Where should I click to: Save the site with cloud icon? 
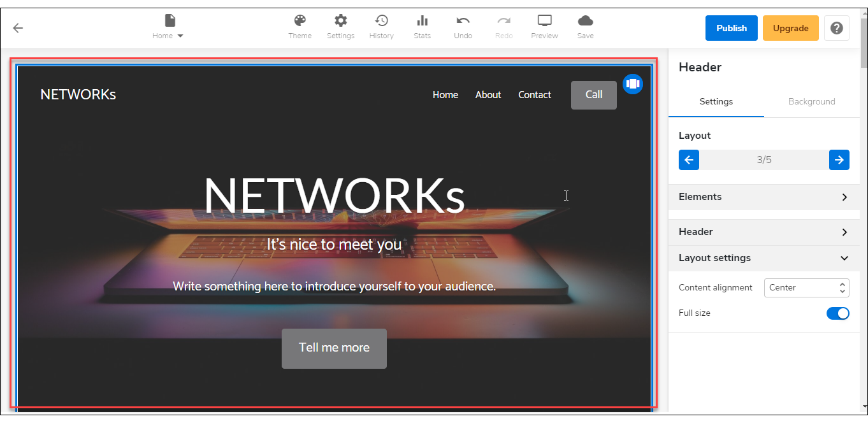[x=585, y=27]
